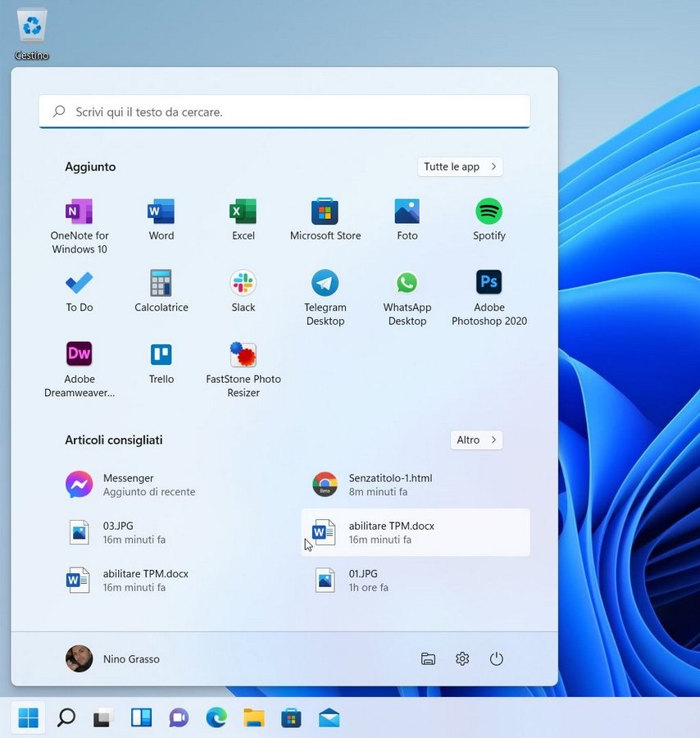Launch Excel from pinned apps

(243, 212)
